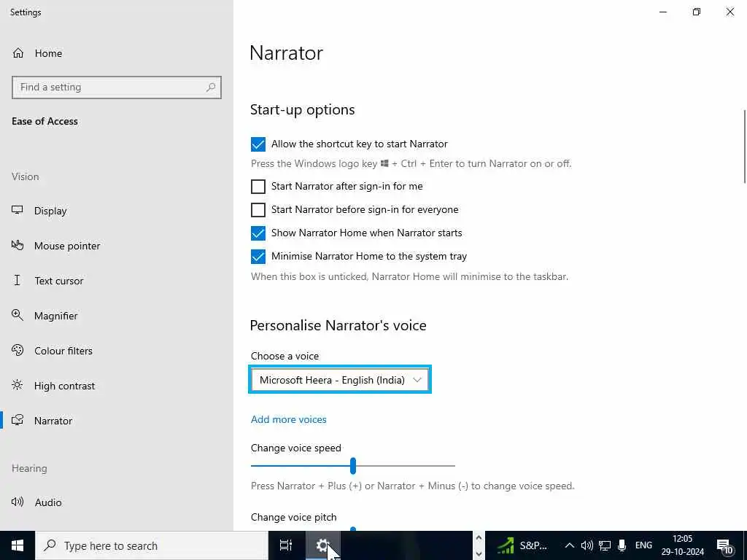Screen dimensions: 747x560
Task: Select the Mouse pointer icon
Action: point(18,245)
